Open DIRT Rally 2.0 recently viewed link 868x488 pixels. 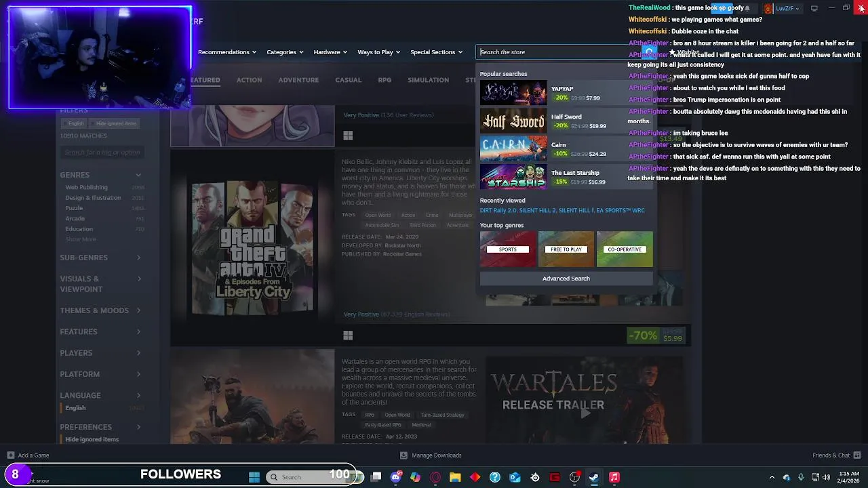pos(498,211)
